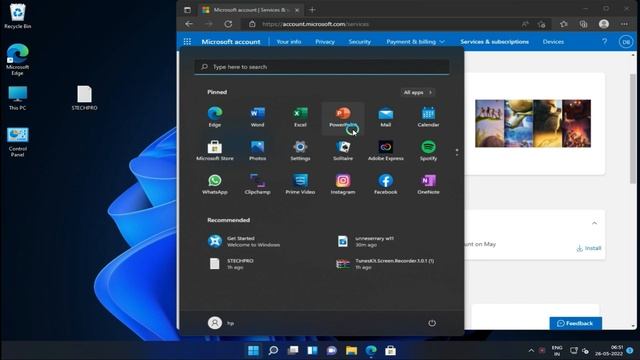Select the Services & subscriptions tab
The width and height of the screenshot is (640, 360).
[495, 42]
